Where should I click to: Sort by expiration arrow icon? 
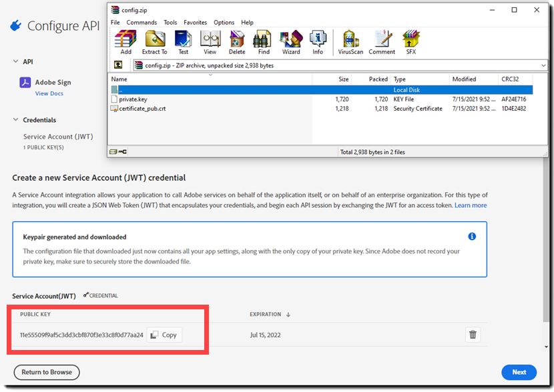(288, 315)
